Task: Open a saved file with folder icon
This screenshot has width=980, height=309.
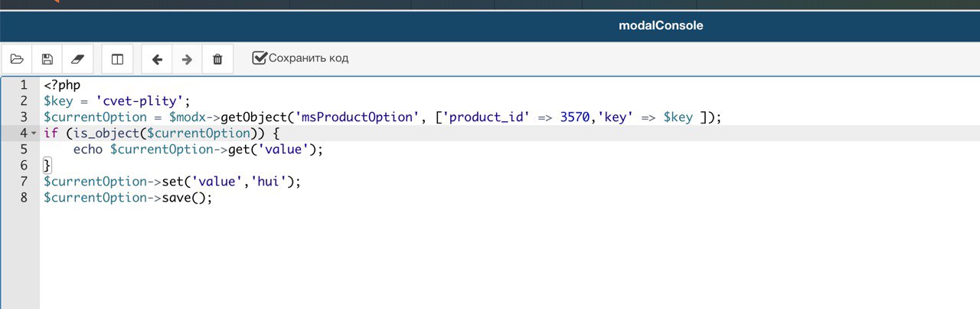Action: (x=17, y=59)
